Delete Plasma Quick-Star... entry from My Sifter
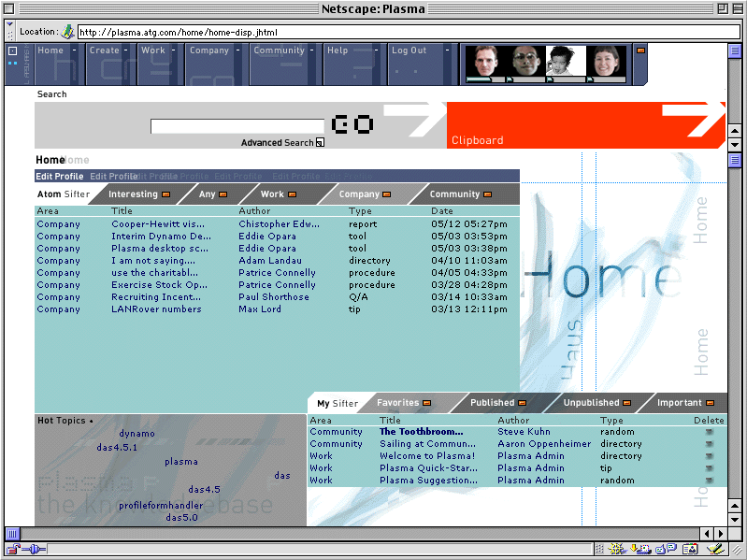This screenshot has width=747, height=560. coord(710,468)
